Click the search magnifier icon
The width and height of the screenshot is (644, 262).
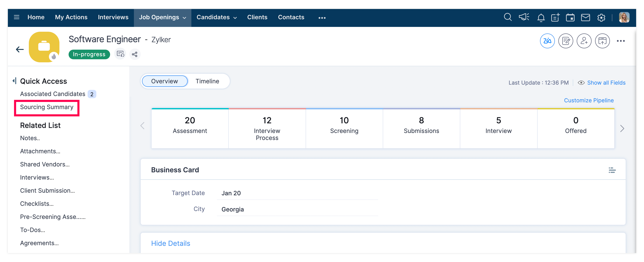click(x=507, y=17)
